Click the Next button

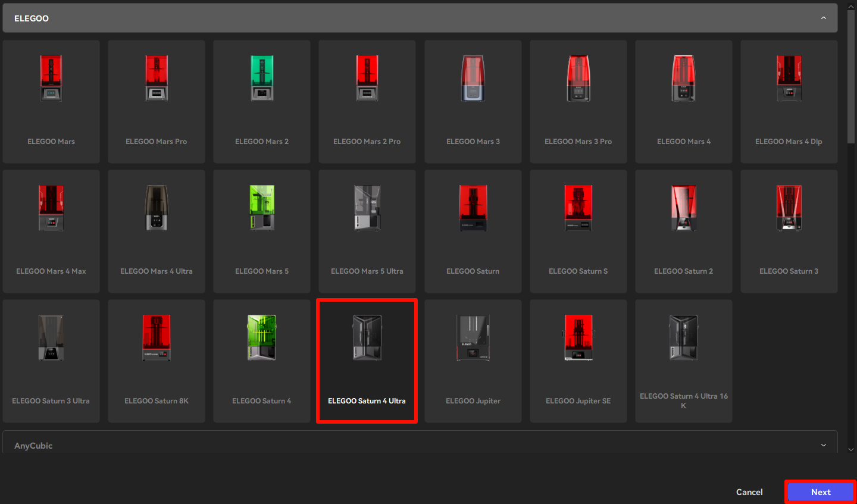click(x=821, y=492)
